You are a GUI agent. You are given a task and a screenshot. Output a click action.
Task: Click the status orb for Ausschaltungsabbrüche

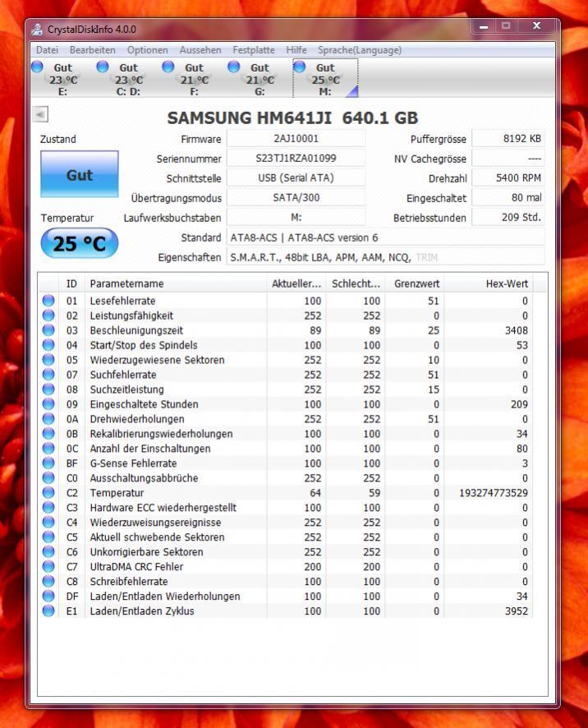(48, 477)
